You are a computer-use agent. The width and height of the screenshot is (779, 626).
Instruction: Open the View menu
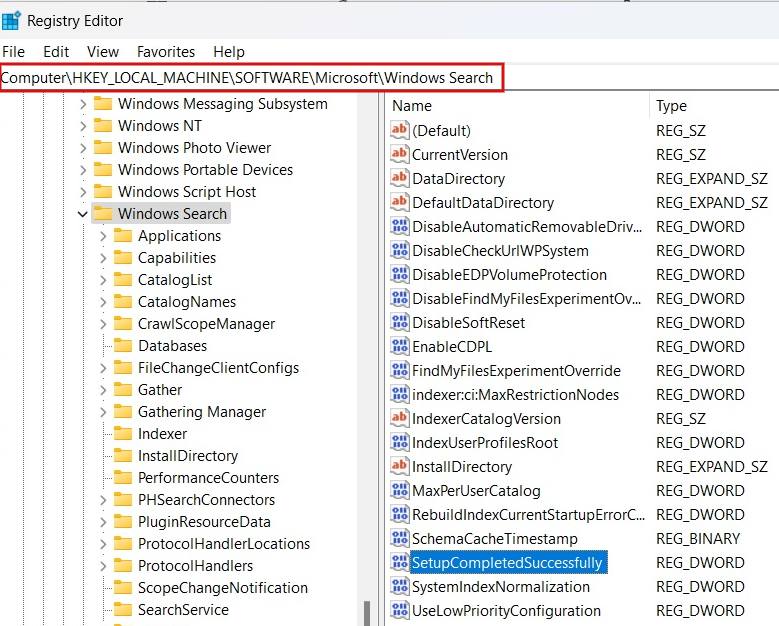coord(103,52)
